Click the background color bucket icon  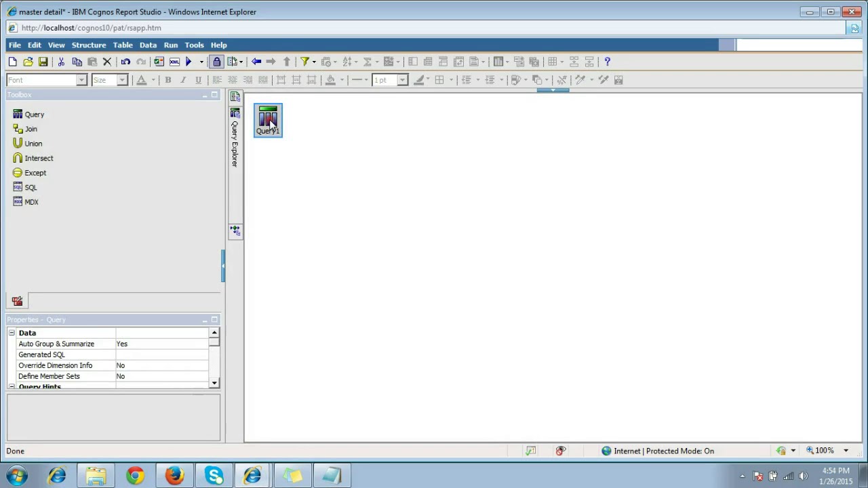(331, 80)
